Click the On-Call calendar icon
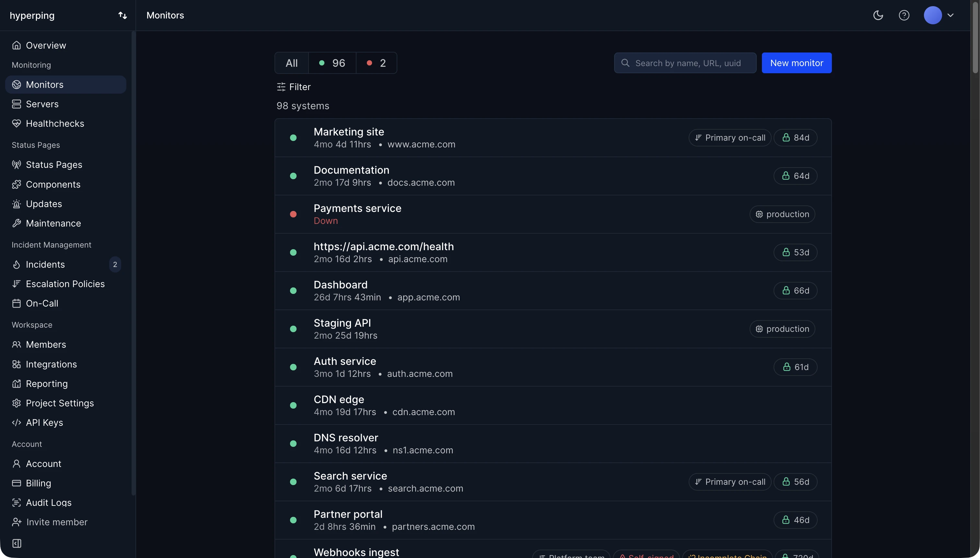The height and width of the screenshot is (558, 980). pyautogui.click(x=16, y=303)
